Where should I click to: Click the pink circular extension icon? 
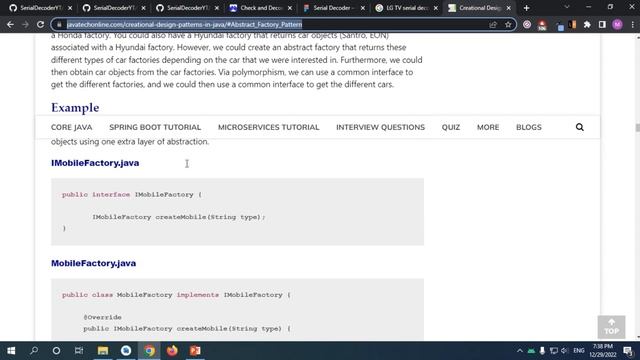click(x=527, y=24)
